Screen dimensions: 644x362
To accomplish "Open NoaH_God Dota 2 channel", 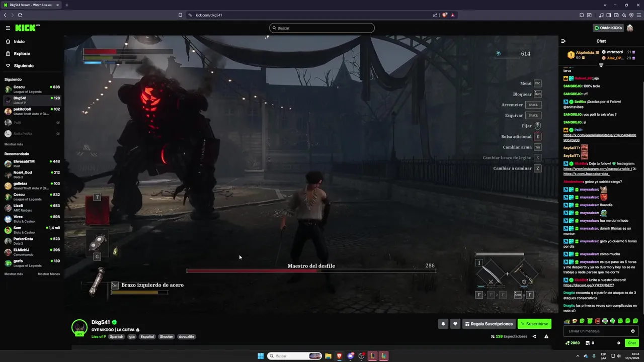I will tap(32, 174).
